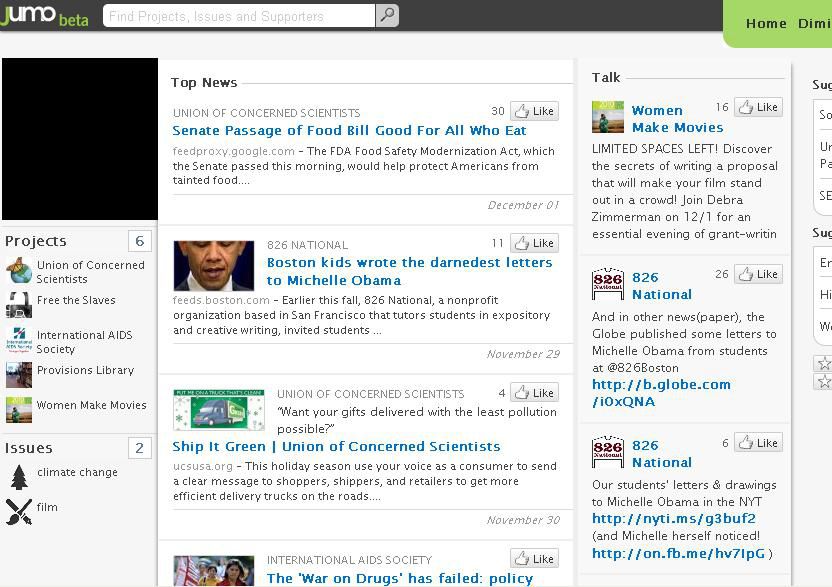Click the search magnifier button

coord(387,15)
